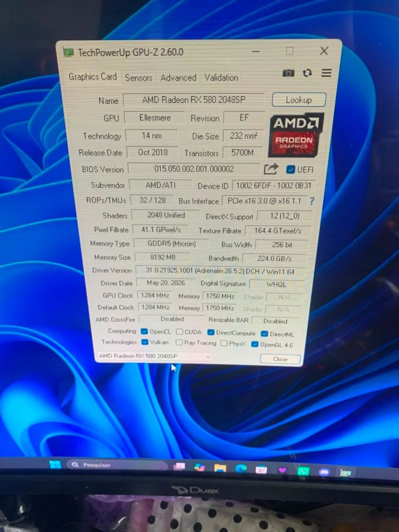
Task: Toggle the DirectML checkbox
Action: pyautogui.click(x=264, y=334)
